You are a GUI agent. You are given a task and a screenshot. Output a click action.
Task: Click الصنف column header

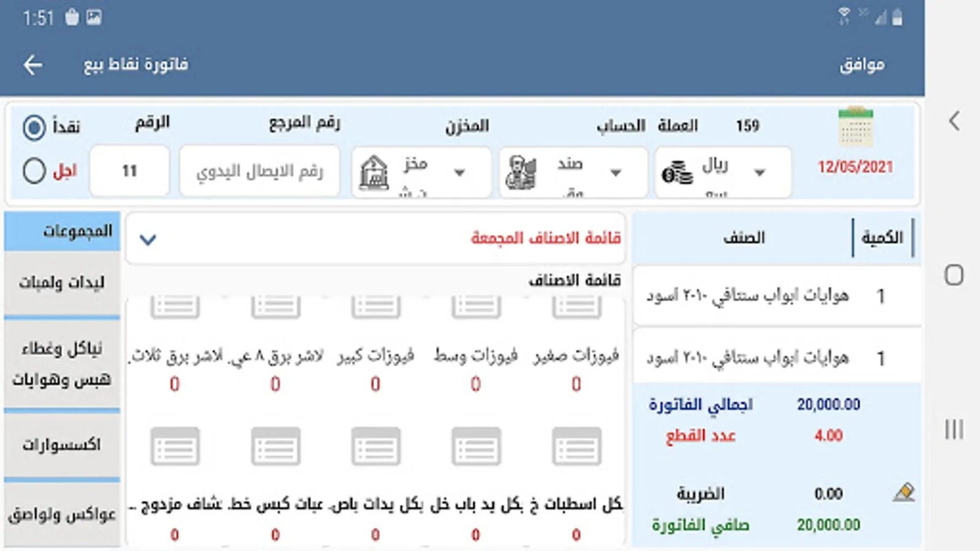coord(744,238)
